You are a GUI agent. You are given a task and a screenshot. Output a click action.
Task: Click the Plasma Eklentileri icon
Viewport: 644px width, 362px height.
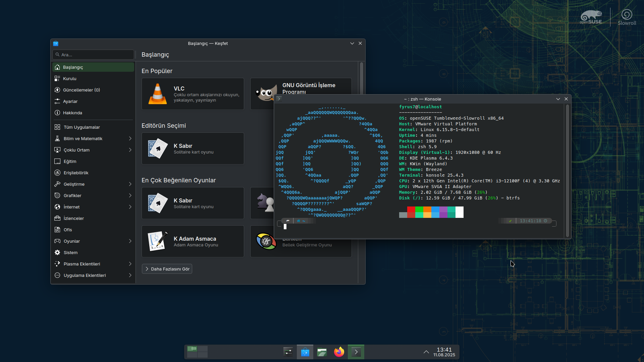(x=57, y=264)
